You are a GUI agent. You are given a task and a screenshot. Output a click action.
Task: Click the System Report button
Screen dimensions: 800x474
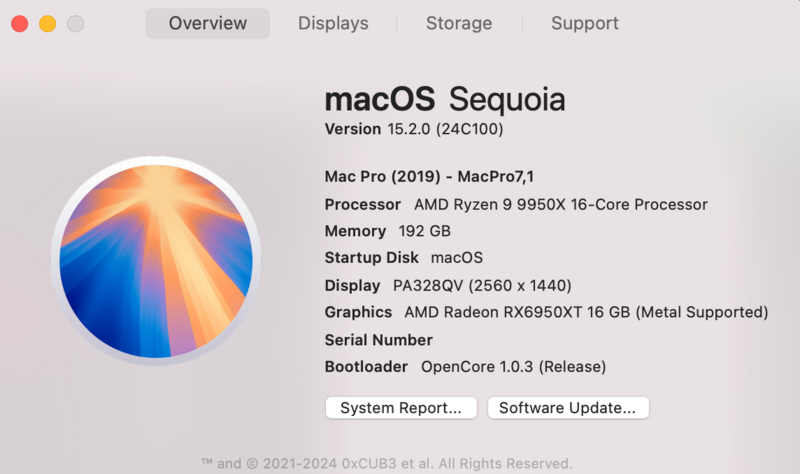coord(401,408)
